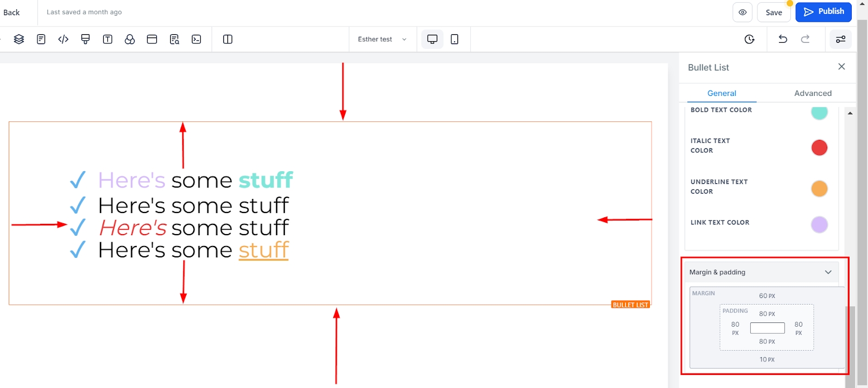Collapse the Margin & padding section
868x388 pixels.
pyautogui.click(x=828, y=272)
